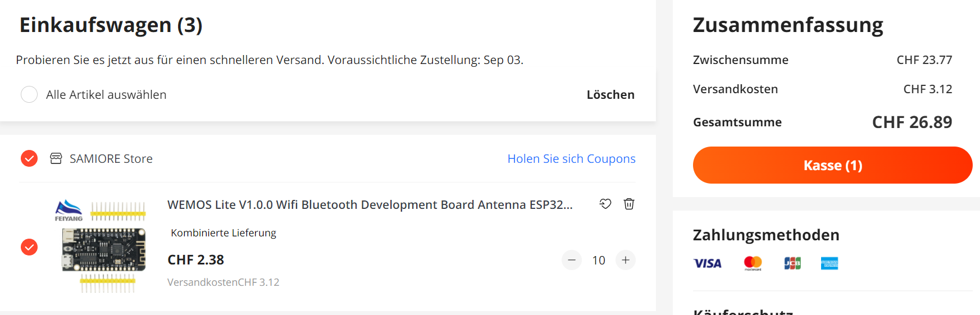This screenshot has height=315, width=980.
Task: Add WEMOS item to wishlist heart icon
Action: click(x=605, y=204)
